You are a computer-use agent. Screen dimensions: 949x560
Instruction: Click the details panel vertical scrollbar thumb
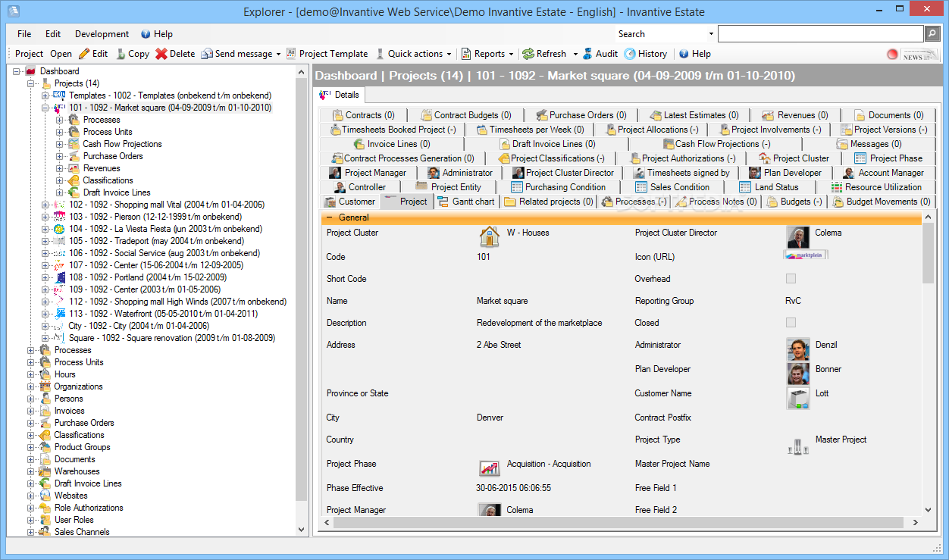coord(929,253)
